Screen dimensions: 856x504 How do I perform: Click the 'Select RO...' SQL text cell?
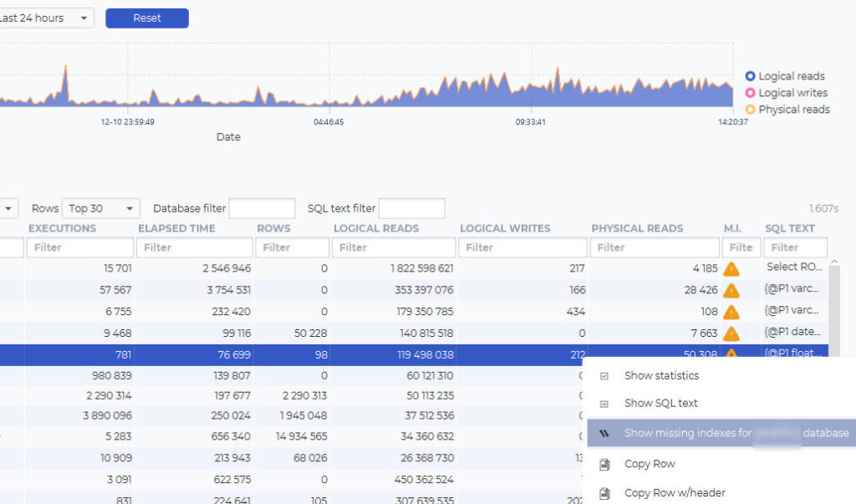coord(794,267)
